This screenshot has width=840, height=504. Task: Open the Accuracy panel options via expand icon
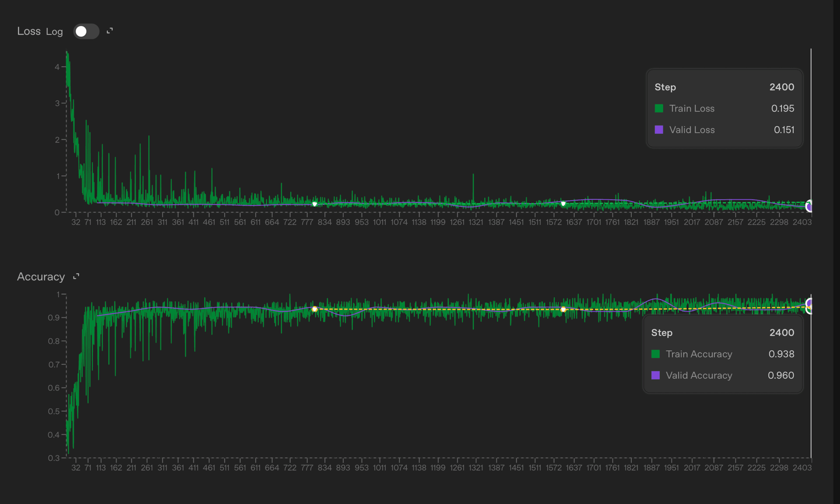pyautogui.click(x=76, y=276)
